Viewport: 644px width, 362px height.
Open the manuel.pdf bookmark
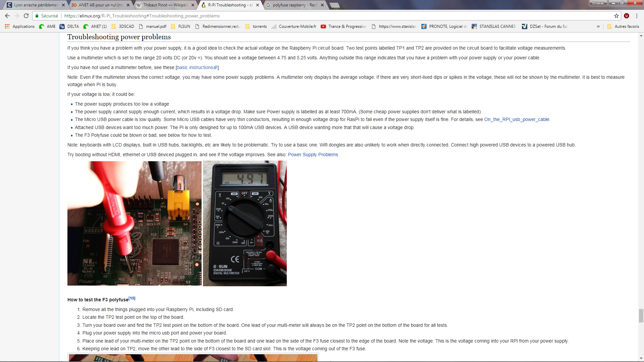pyautogui.click(x=153, y=26)
